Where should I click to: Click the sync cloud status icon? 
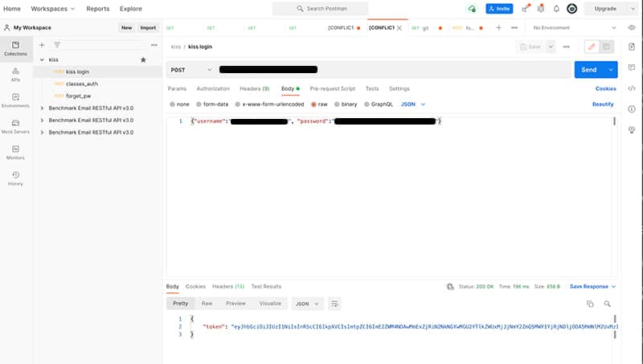click(472, 9)
